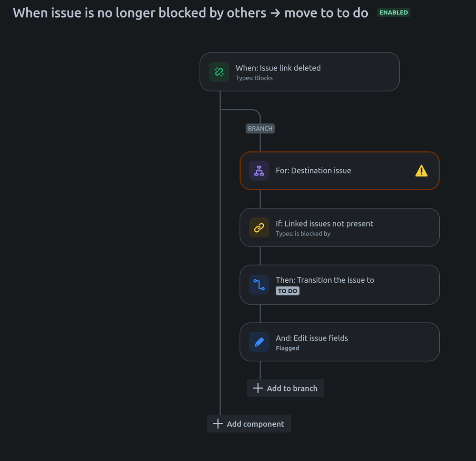Viewport: 476px width, 461px height.
Task: Select the broken link trigger icon
Action: [219, 72]
